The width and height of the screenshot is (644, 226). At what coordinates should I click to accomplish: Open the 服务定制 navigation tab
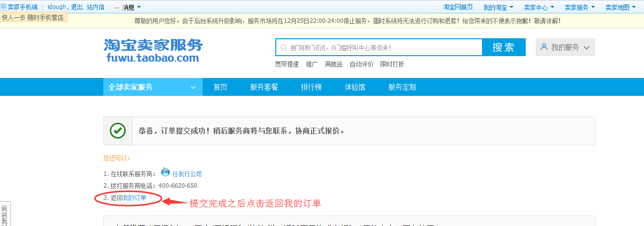(402, 87)
